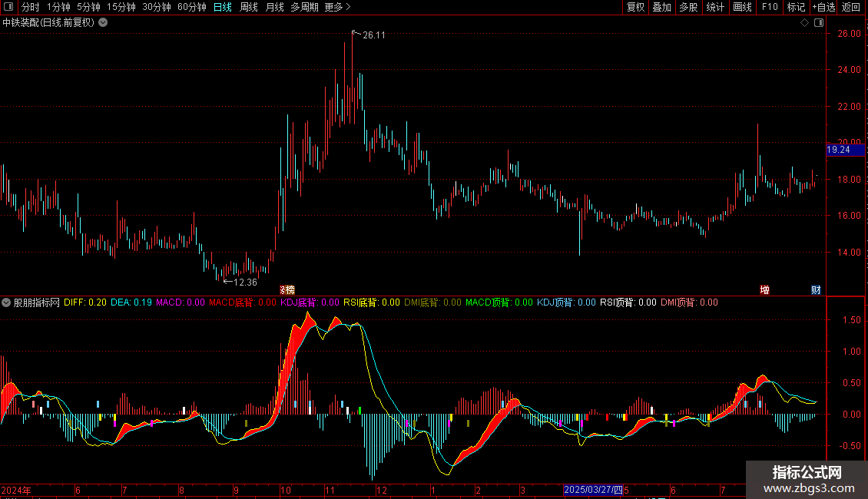Select the 日线 daily period
The image size is (868, 499).
(x=223, y=7)
